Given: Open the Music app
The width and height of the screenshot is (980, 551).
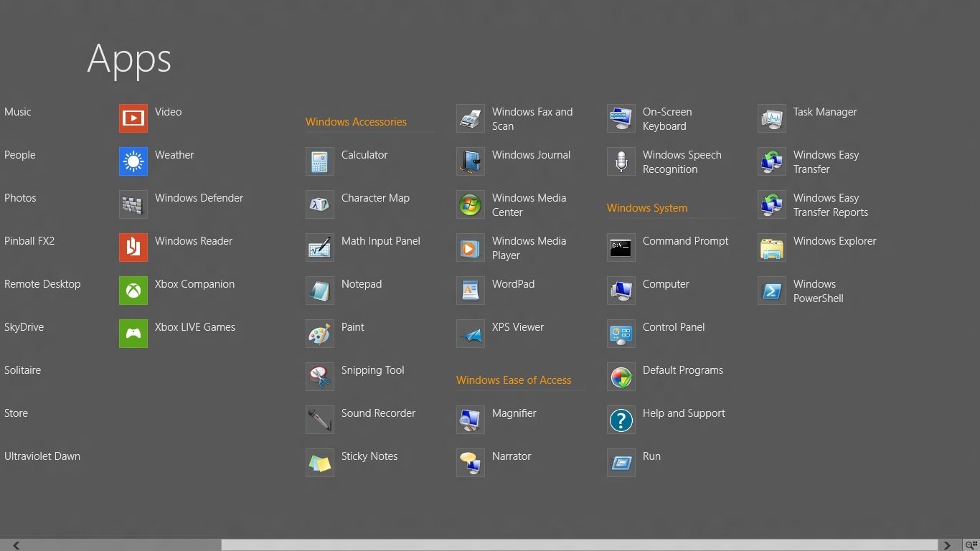Looking at the screenshot, I should [18, 112].
